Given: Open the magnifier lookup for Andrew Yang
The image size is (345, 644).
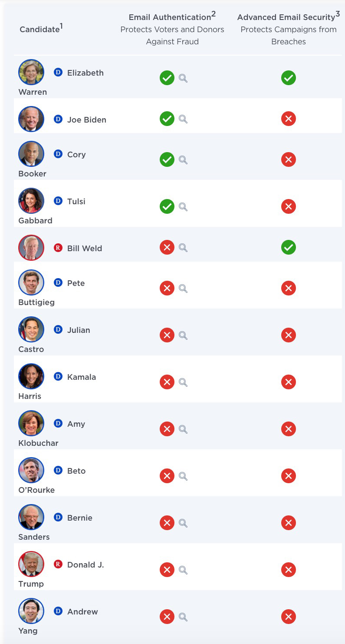Looking at the screenshot, I should pyautogui.click(x=183, y=617).
